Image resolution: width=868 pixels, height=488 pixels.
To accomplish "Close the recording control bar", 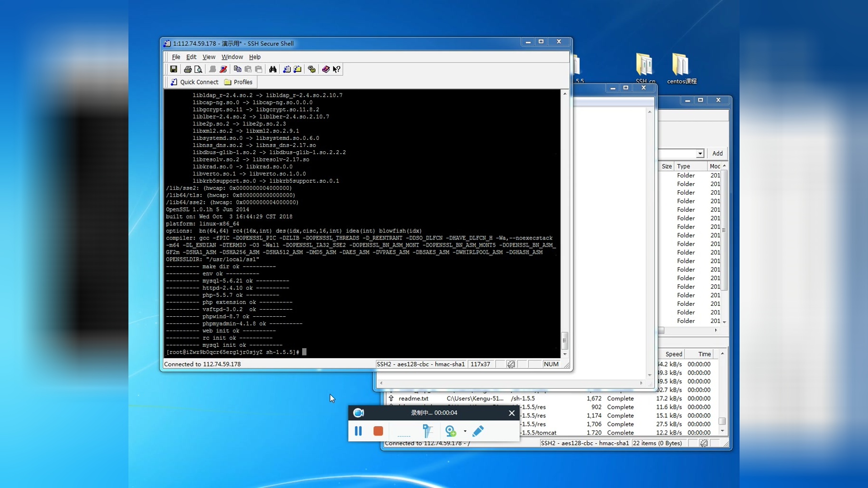I will point(512,413).
